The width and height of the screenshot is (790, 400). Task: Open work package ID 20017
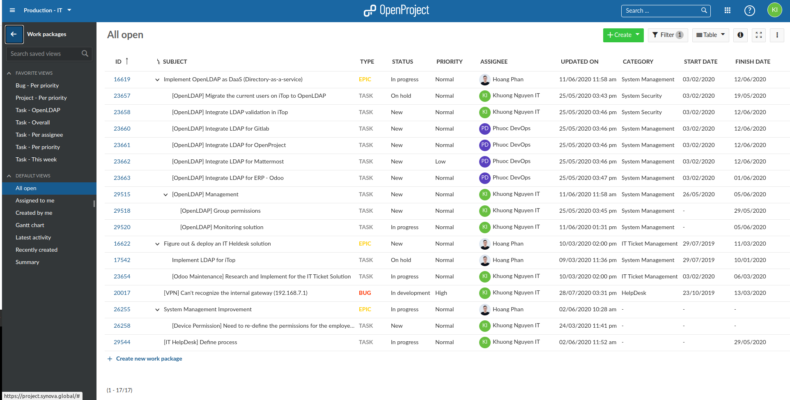coord(122,293)
